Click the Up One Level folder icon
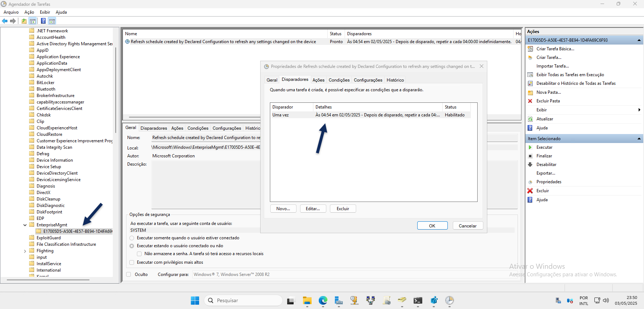644x309 pixels. 24,21
